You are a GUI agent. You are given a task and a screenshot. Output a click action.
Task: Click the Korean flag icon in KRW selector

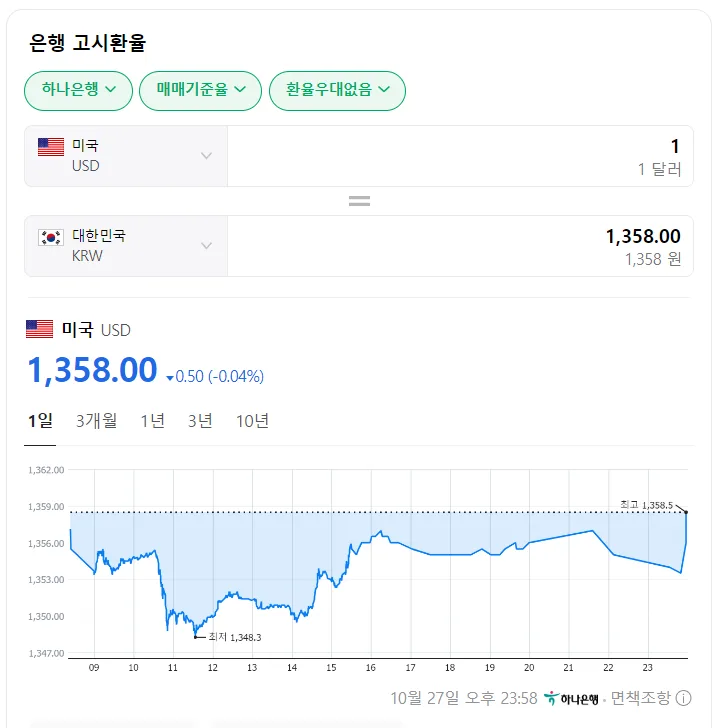pos(51,237)
